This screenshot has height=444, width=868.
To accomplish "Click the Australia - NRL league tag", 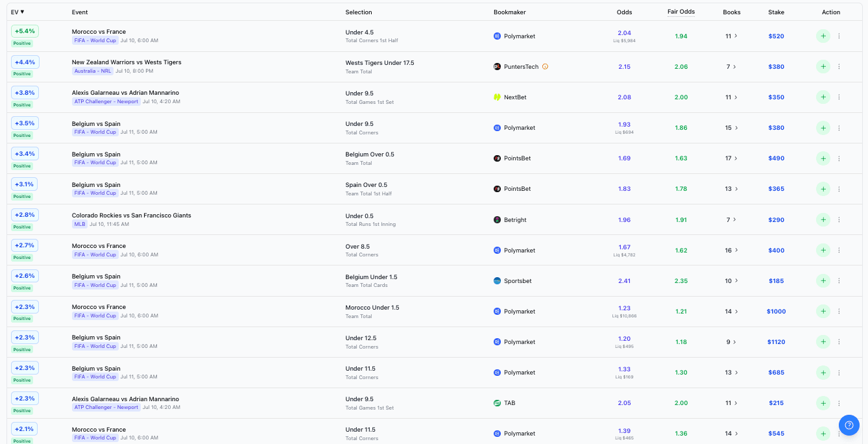I will (92, 71).
